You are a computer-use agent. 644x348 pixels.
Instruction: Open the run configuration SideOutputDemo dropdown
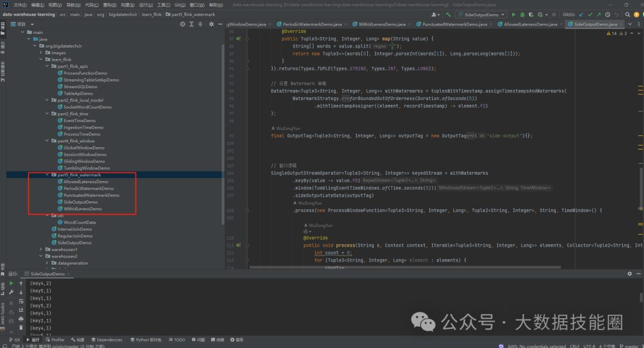482,14
